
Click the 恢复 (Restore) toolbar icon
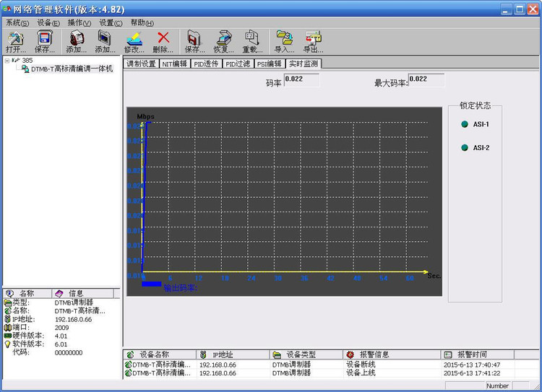[223, 38]
